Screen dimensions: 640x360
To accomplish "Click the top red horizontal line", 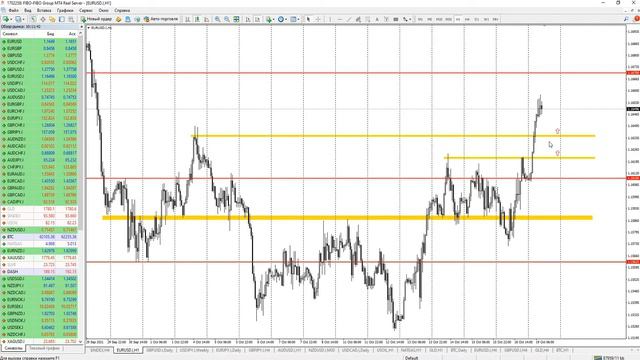I will 356,73.
